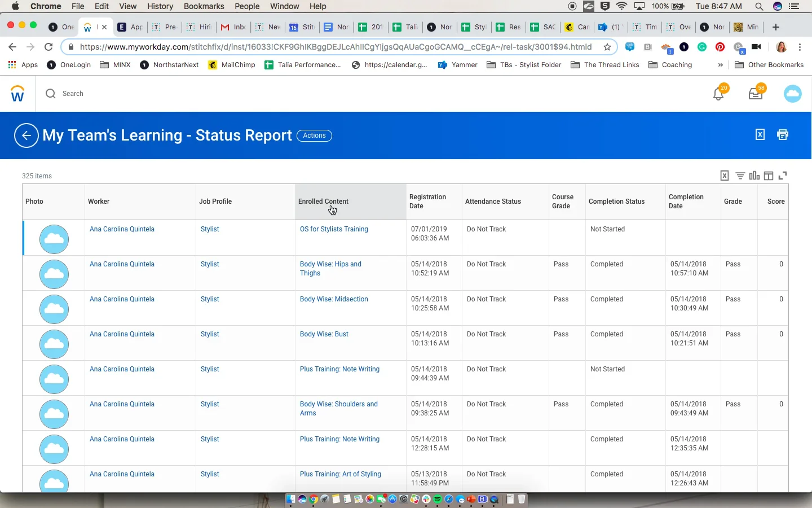The width and height of the screenshot is (812, 508).
Task: Export table to Excel above grid
Action: 725,176
